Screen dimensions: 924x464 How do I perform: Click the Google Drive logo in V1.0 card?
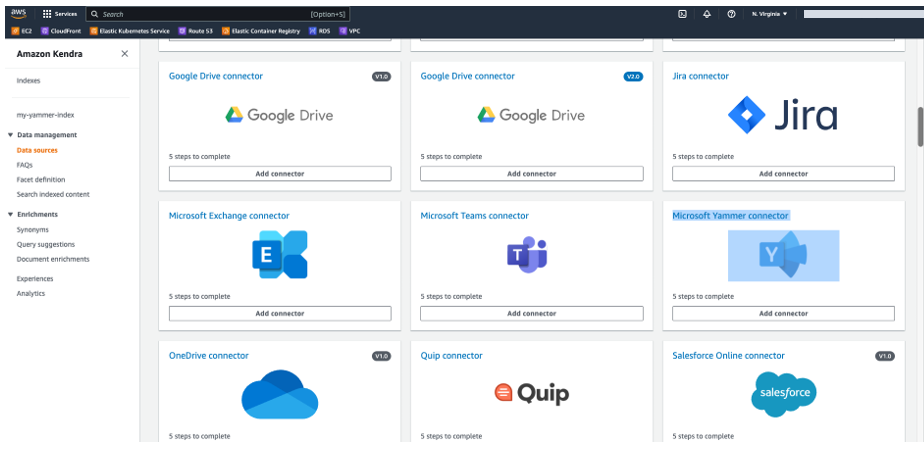click(x=279, y=115)
